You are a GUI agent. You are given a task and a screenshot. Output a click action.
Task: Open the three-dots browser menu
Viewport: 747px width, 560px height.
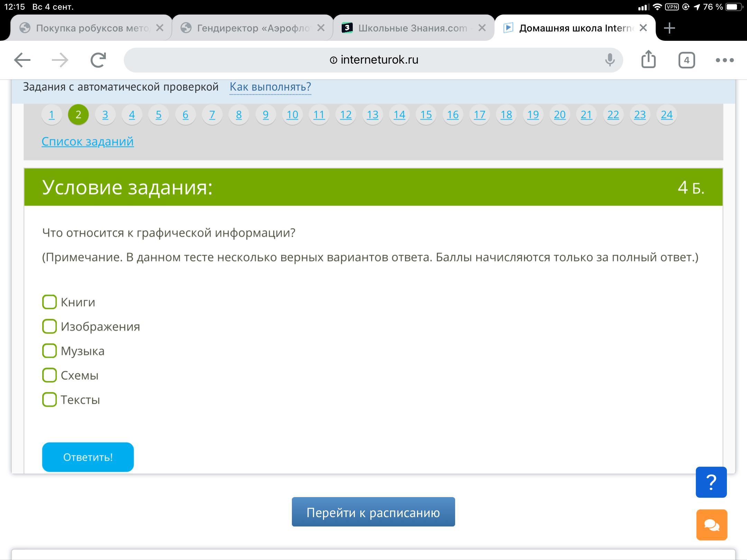(x=725, y=60)
